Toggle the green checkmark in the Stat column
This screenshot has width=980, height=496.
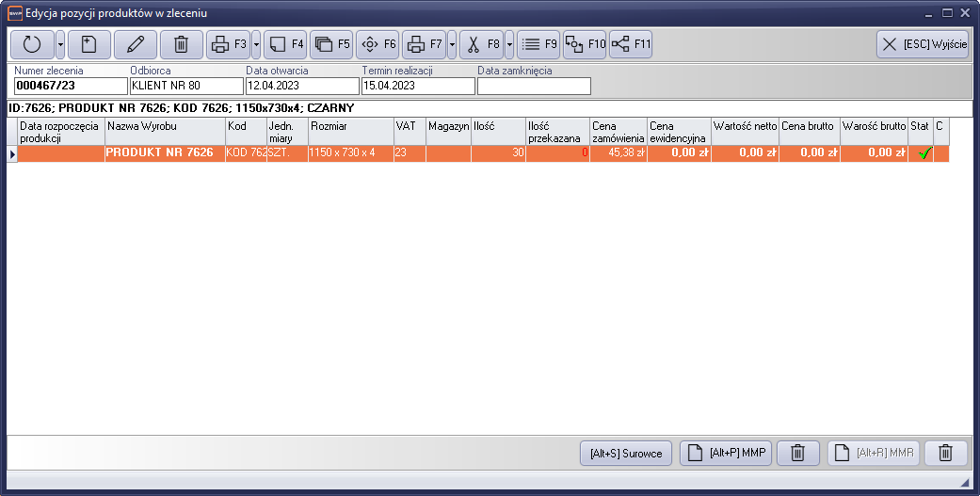point(922,153)
